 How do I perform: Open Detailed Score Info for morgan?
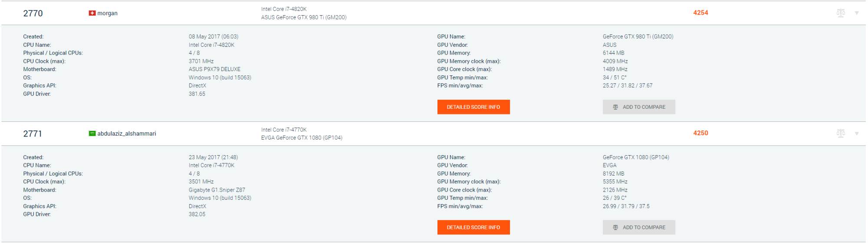(x=473, y=107)
